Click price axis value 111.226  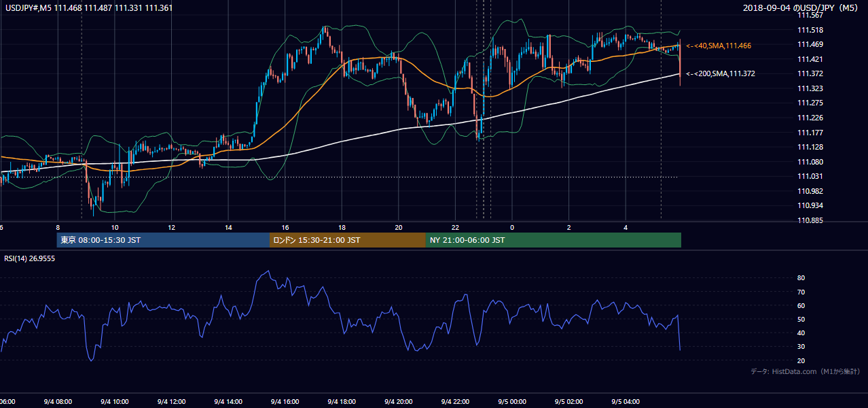(x=809, y=118)
